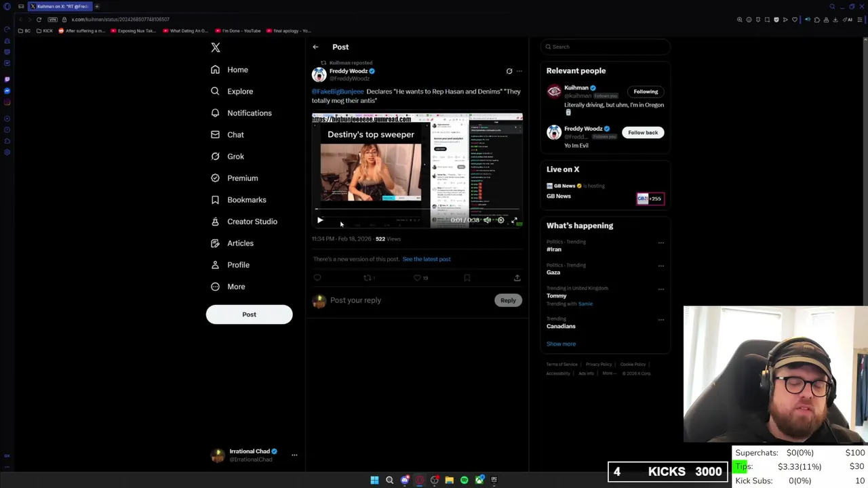Click the browser heart favorites icon
The image size is (868, 488).
pyautogui.click(x=795, y=20)
